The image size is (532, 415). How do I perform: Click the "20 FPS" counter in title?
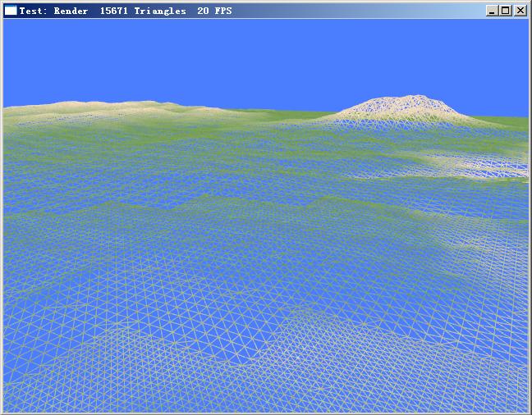(x=214, y=11)
